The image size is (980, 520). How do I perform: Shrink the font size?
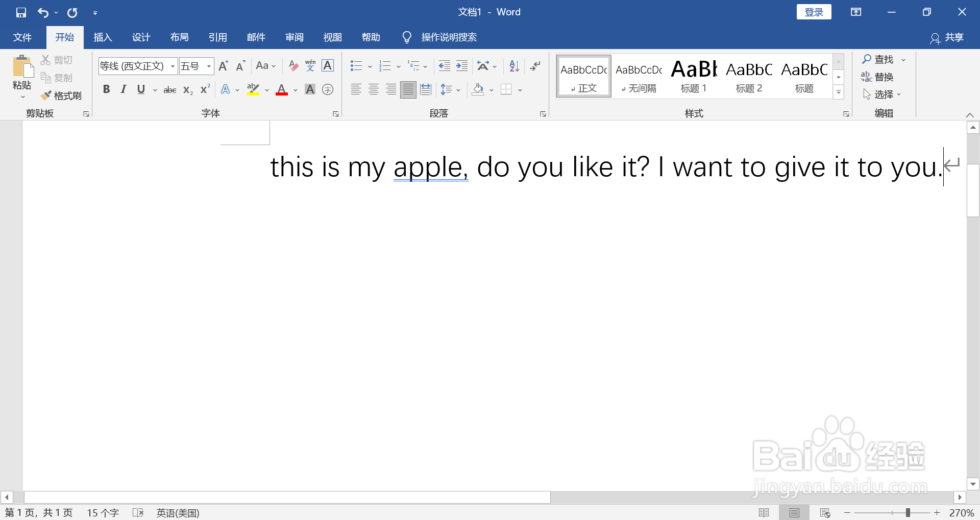pyautogui.click(x=240, y=66)
